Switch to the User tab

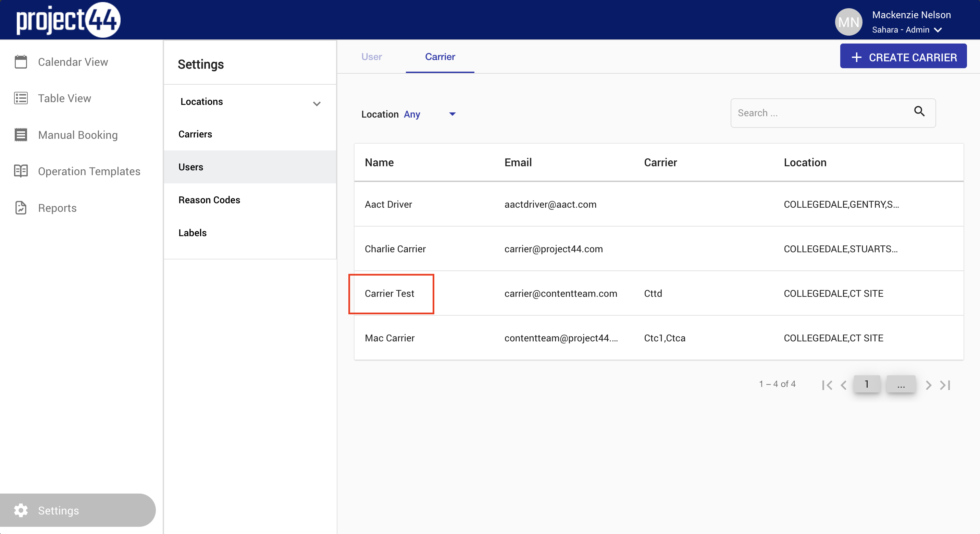(371, 57)
